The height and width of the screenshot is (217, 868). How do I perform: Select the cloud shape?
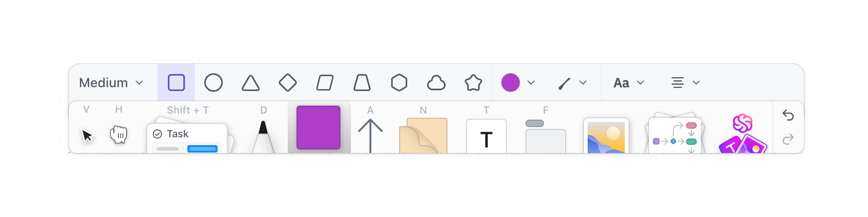(x=436, y=83)
